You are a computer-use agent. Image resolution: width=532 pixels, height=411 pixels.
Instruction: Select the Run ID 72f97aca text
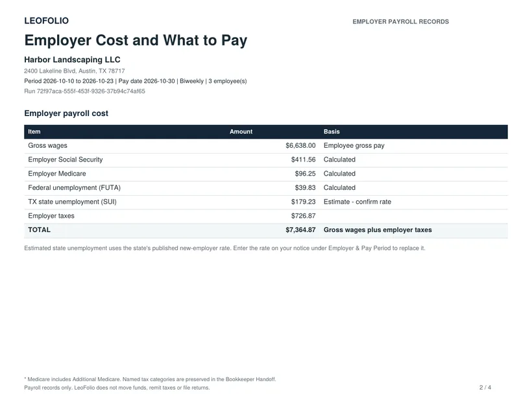[x=84, y=91]
